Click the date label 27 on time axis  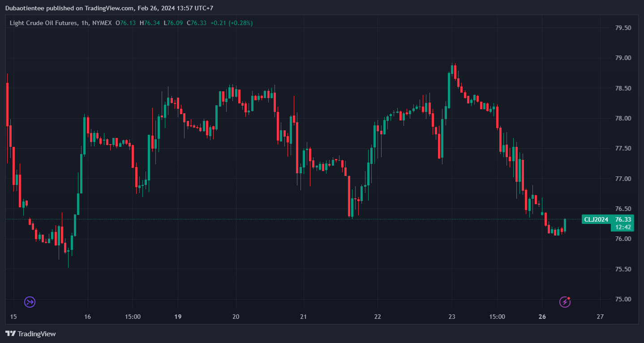click(600, 317)
